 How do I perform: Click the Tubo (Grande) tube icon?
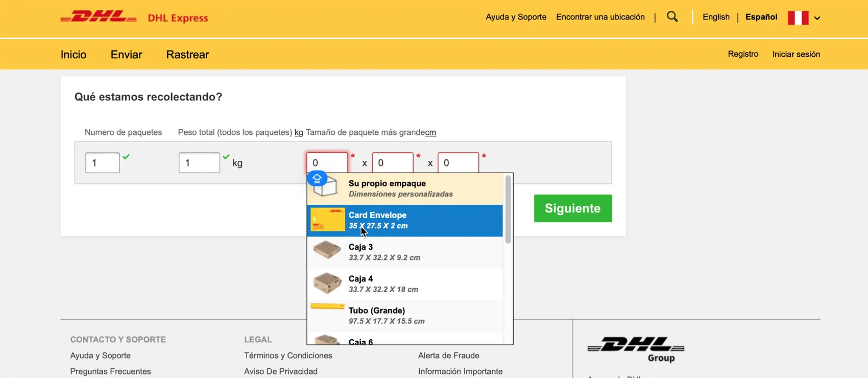[x=328, y=306]
